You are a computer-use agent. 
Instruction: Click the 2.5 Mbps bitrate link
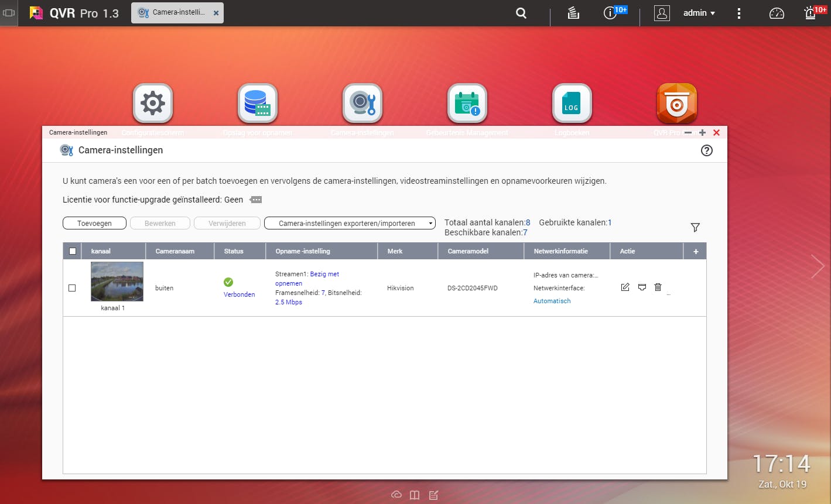289,302
